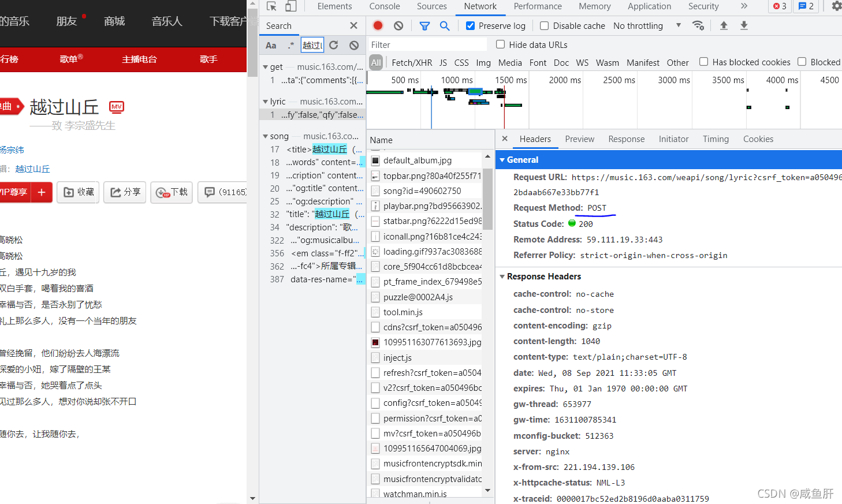842x504 pixels.
Task: Click the webpage vertical scrollbar thumb
Action: (252, 42)
